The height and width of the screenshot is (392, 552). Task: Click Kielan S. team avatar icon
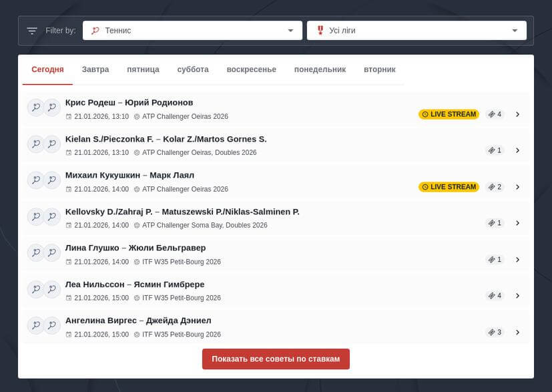tap(36, 144)
